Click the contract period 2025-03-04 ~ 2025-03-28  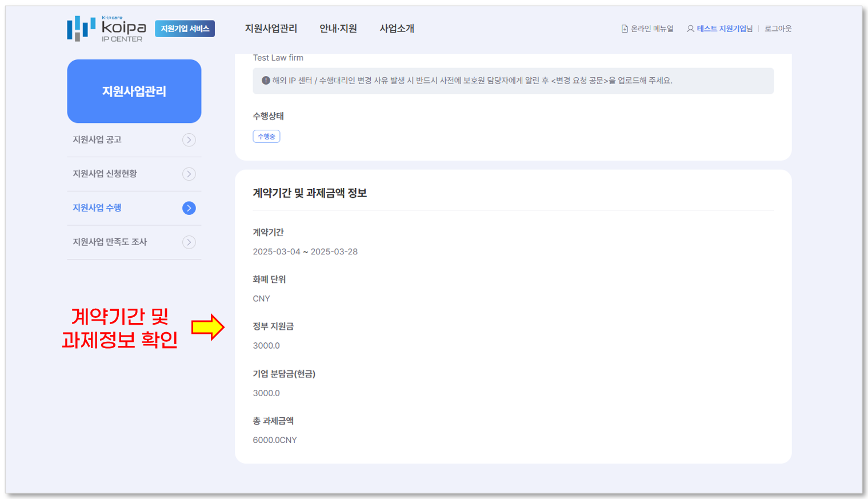pos(305,252)
